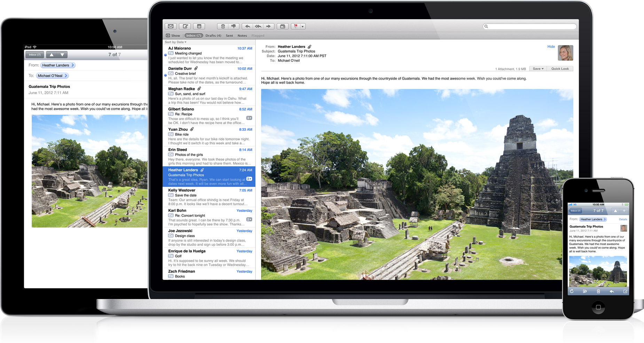The width and height of the screenshot is (644, 343).
Task: Select Gilbert Solano's Re: Recipe message
Action: (209, 116)
